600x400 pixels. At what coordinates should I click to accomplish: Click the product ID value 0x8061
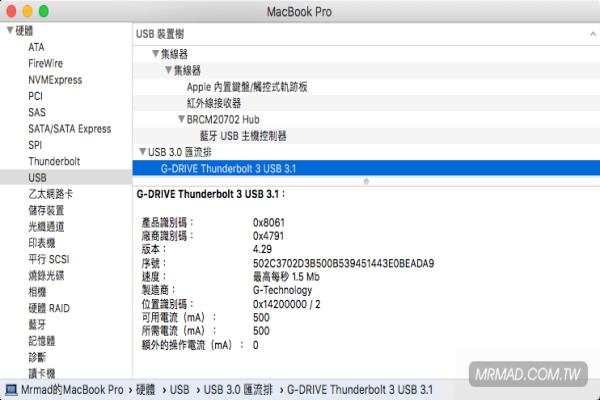[269, 222]
